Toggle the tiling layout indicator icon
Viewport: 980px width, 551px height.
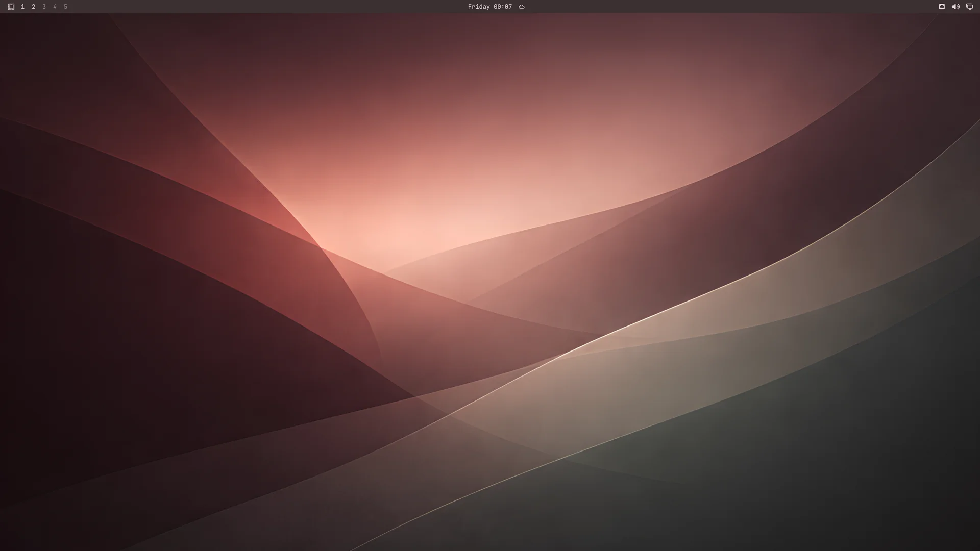(x=11, y=7)
